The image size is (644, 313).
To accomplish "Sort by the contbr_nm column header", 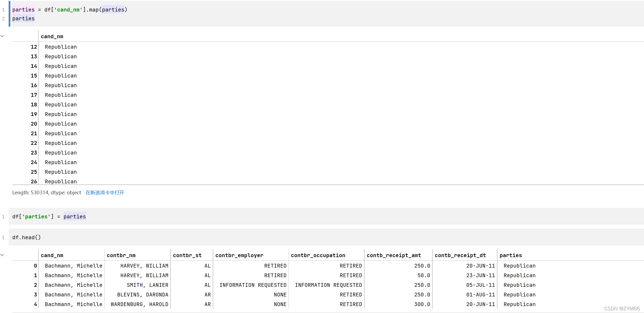I will [x=121, y=255].
